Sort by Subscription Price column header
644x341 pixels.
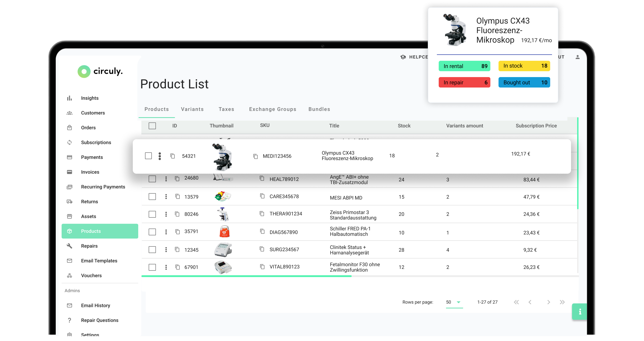tap(536, 126)
